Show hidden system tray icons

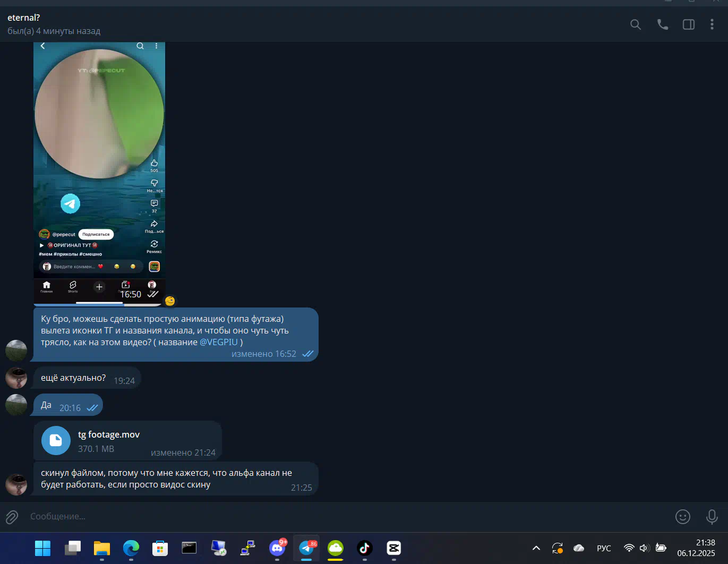536,548
